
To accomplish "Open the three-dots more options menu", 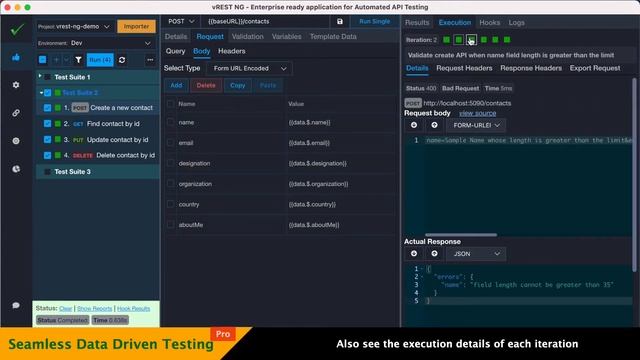I will point(150,60).
